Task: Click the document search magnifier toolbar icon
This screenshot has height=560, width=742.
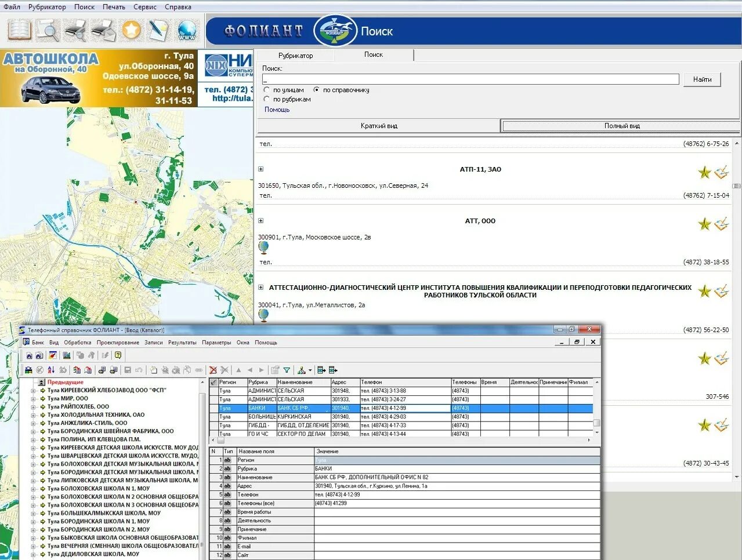Action: [48, 30]
